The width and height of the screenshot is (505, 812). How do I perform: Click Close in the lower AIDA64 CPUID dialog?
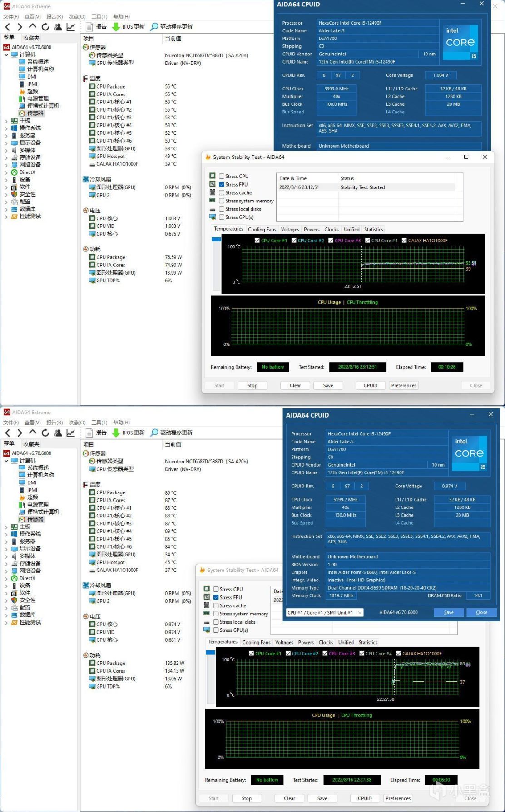tap(481, 612)
